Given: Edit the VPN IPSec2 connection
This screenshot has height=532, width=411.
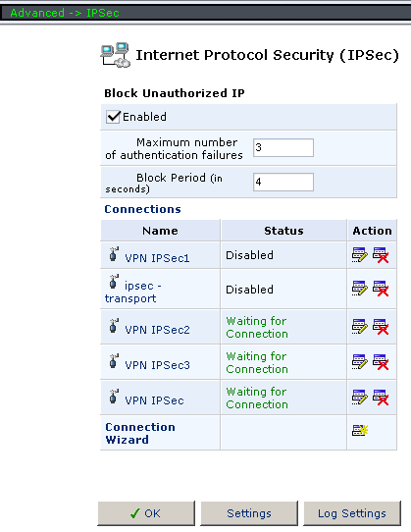Looking at the screenshot, I should pyautogui.click(x=359, y=327).
